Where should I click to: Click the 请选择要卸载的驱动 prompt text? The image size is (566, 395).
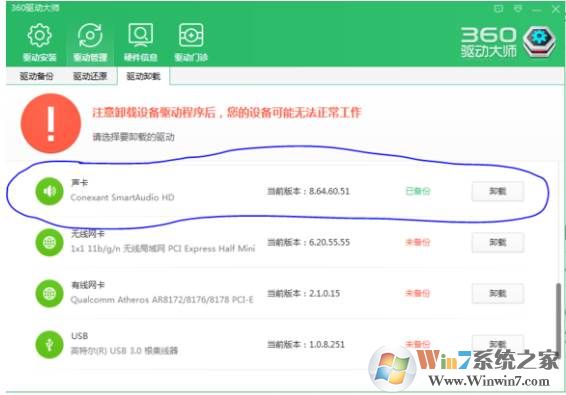point(134,137)
